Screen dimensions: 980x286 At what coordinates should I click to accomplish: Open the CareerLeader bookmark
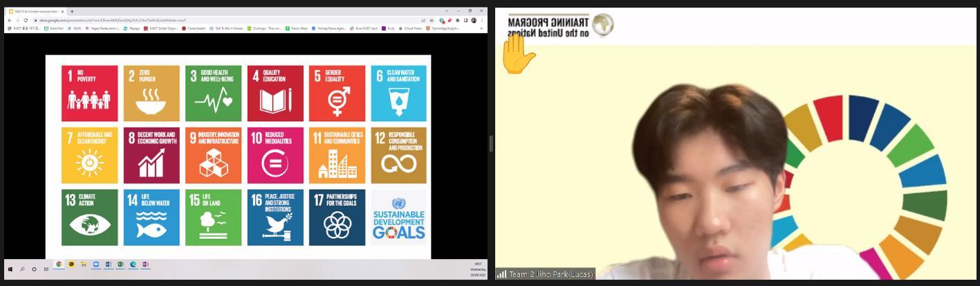click(194, 28)
